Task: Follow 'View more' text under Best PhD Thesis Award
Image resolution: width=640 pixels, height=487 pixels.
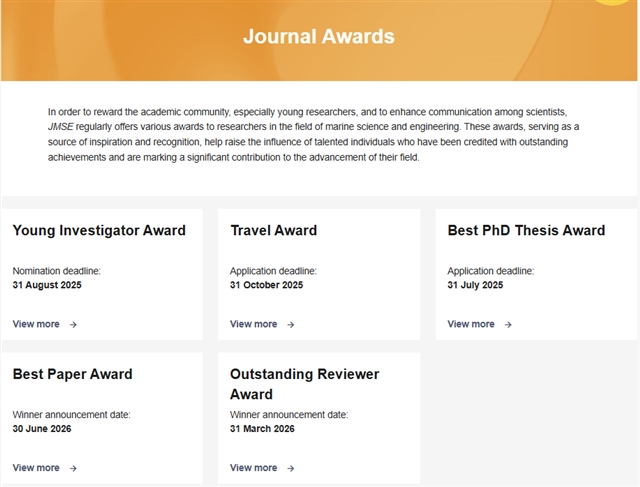Action: (x=471, y=324)
